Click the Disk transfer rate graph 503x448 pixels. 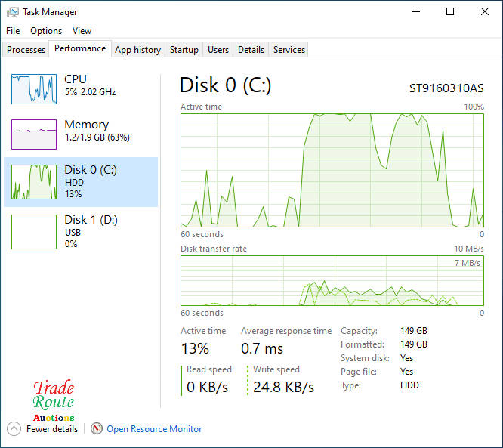332,280
